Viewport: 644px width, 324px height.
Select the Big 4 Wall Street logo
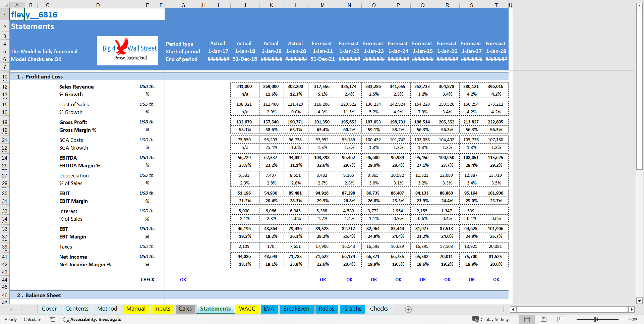pos(127,51)
